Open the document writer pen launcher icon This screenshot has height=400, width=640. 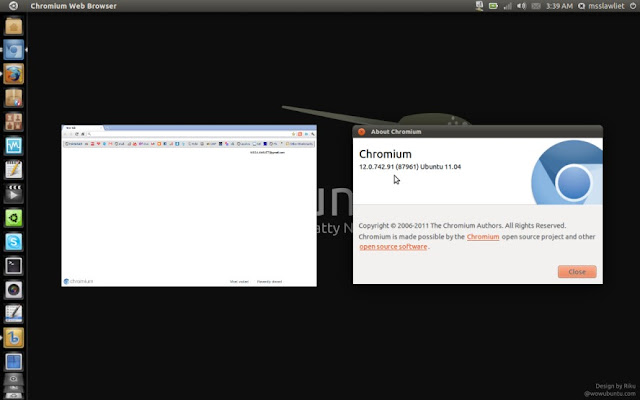pyautogui.click(x=13, y=313)
